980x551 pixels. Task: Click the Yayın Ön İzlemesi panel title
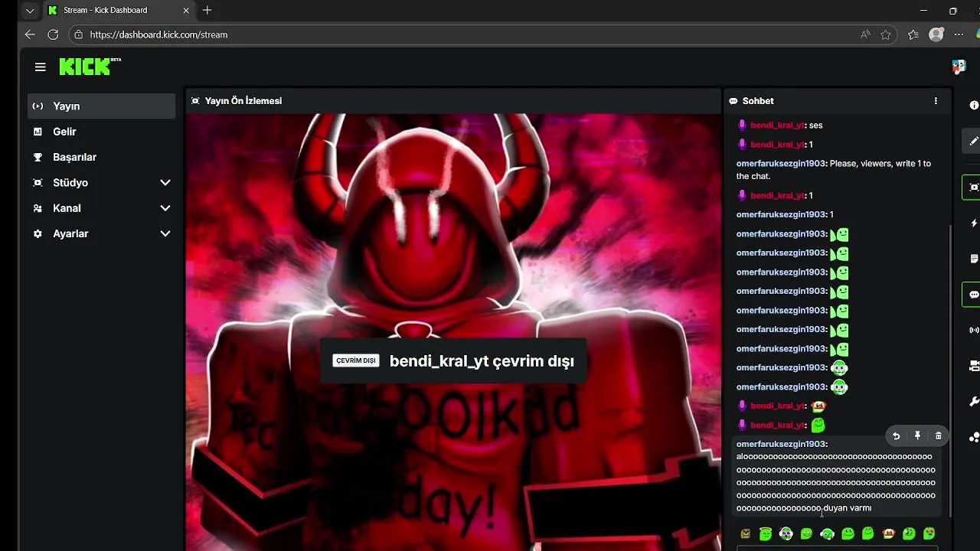click(x=243, y=101)
